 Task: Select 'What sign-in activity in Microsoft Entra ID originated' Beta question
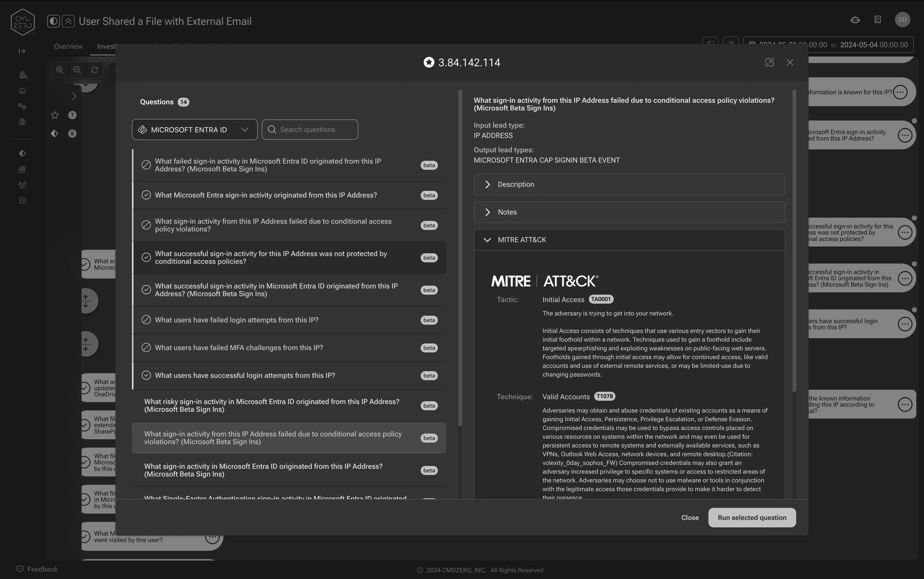point(289,470)
